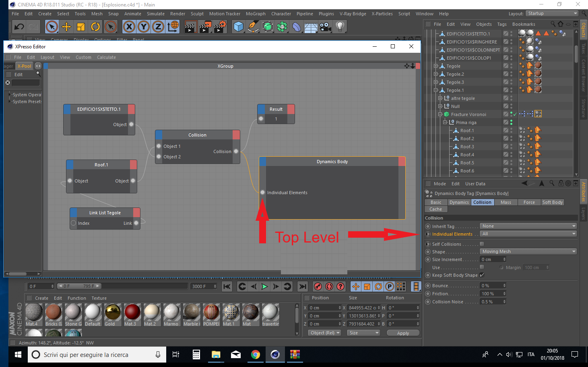The height and width of the screenshot is (367, 588).
Task: Uncheck Keep Soft Body Shape
Action: [482, 275]
